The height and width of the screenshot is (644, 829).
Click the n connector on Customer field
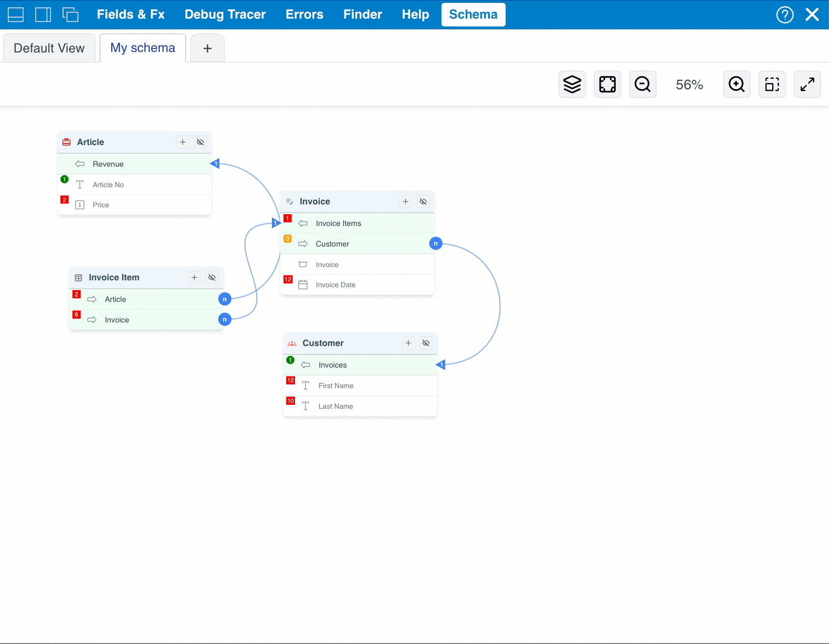pos(436,244)
